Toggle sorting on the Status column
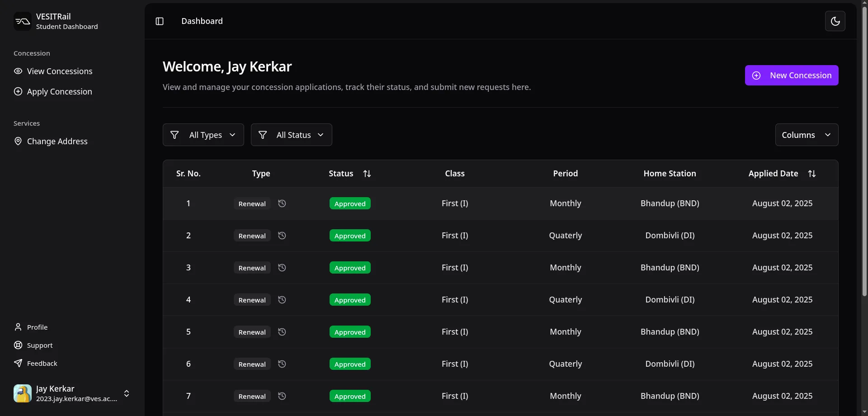 (x=367, y=173)
